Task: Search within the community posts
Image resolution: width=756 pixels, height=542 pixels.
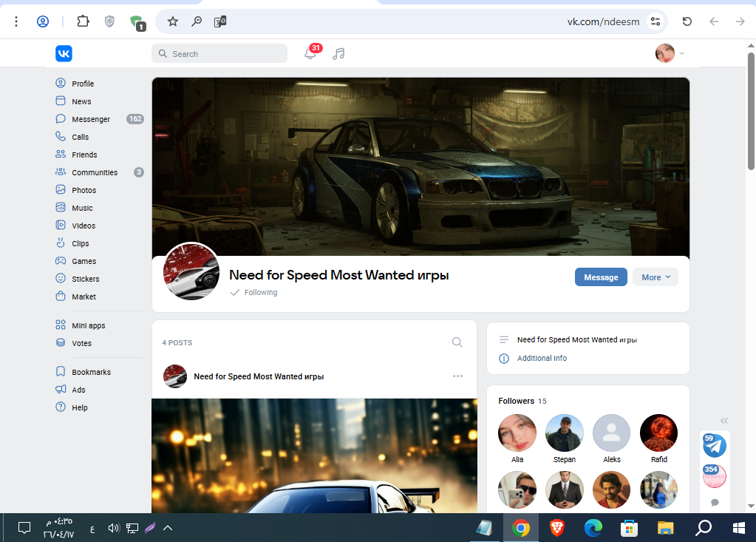Action: (x=457, y=342)
